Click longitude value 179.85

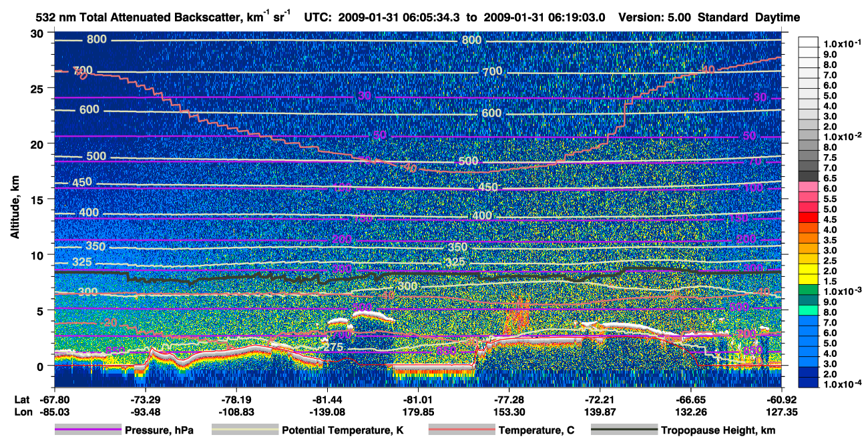tap(419, 412)
